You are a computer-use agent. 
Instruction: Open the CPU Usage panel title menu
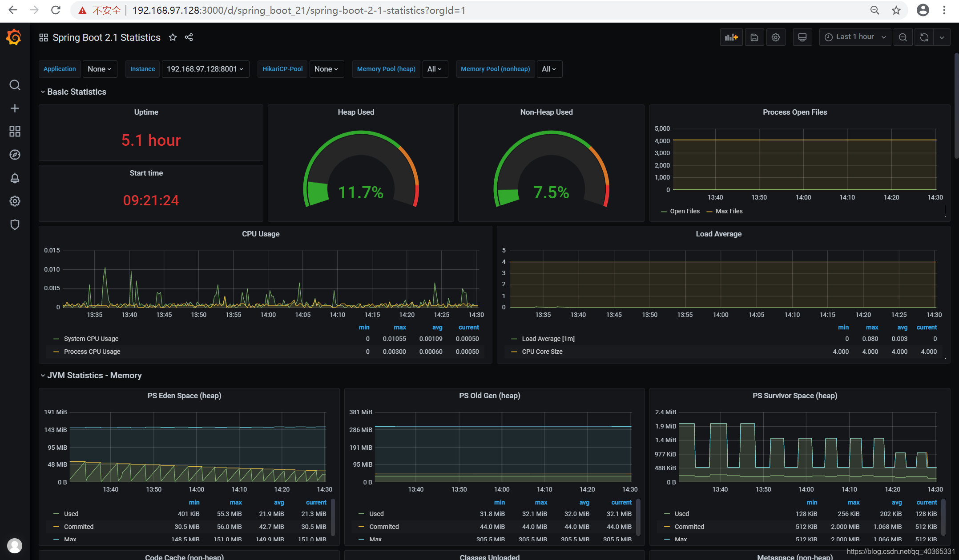click(261, 234)
